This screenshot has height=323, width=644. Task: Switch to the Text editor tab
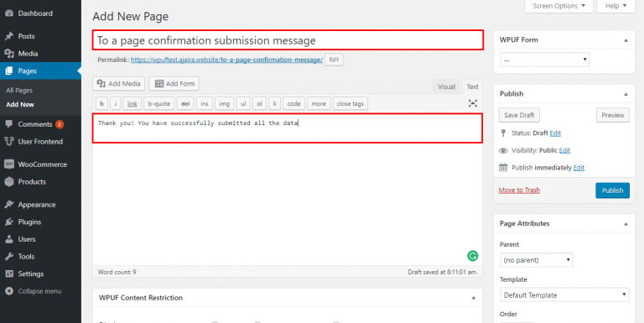(x=472, y=86)
